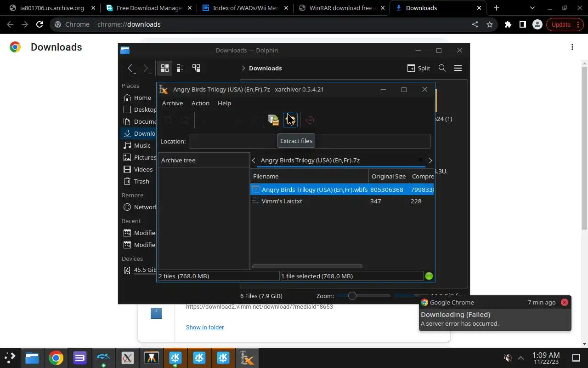
Task: Open Dolphin's hamburger menu
Action: pos(458,68)
